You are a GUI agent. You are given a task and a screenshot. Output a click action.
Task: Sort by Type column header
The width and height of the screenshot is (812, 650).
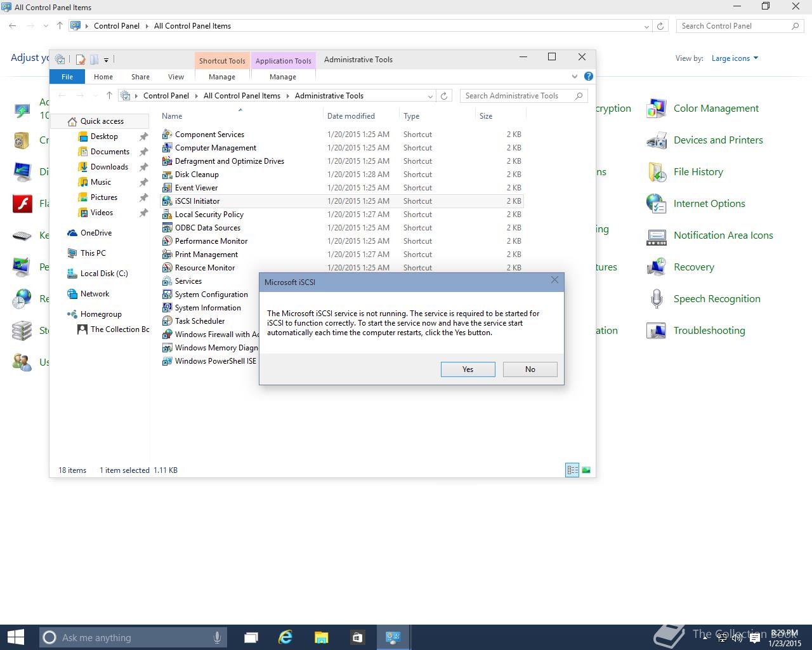point(411,116)
